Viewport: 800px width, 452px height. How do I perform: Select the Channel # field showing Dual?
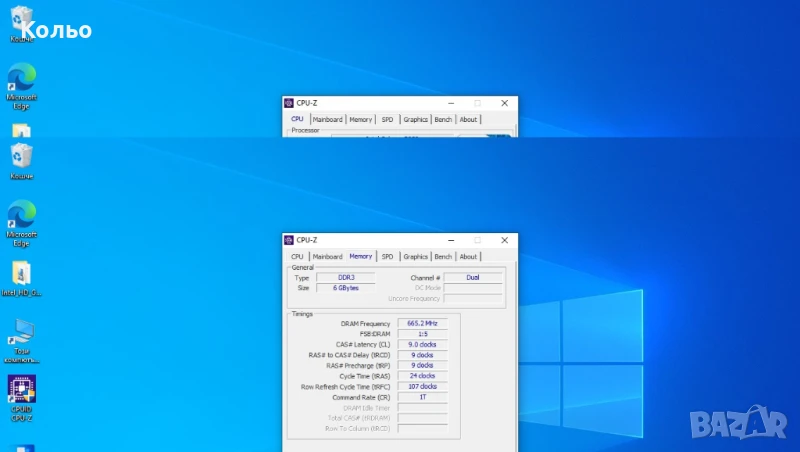coord(472,277)
